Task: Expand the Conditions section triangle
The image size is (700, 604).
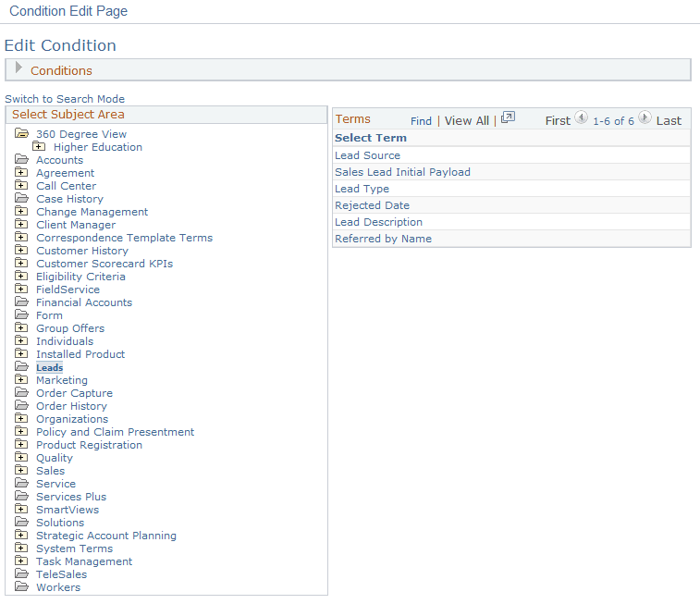Action: pos(18,68)
